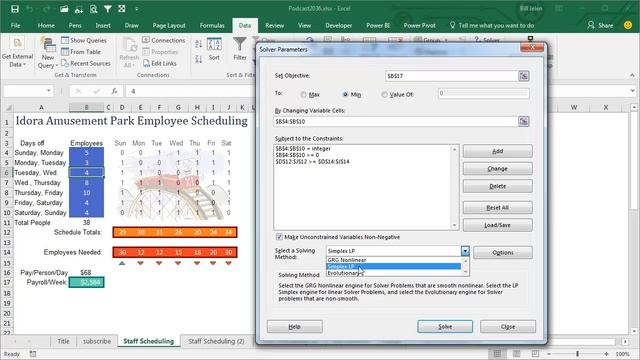The width and height of the screenshot is (640, 360).
Task: Open the Formulas ribbon tab
Action: click(x=212, y=25)
